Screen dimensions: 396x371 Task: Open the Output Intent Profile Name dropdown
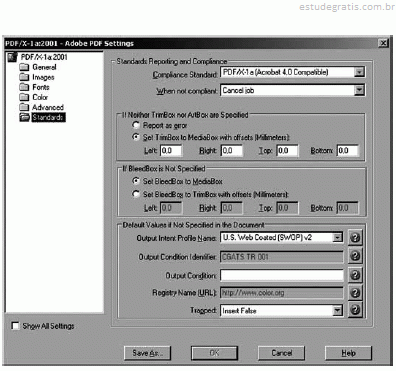pos(337,237)
